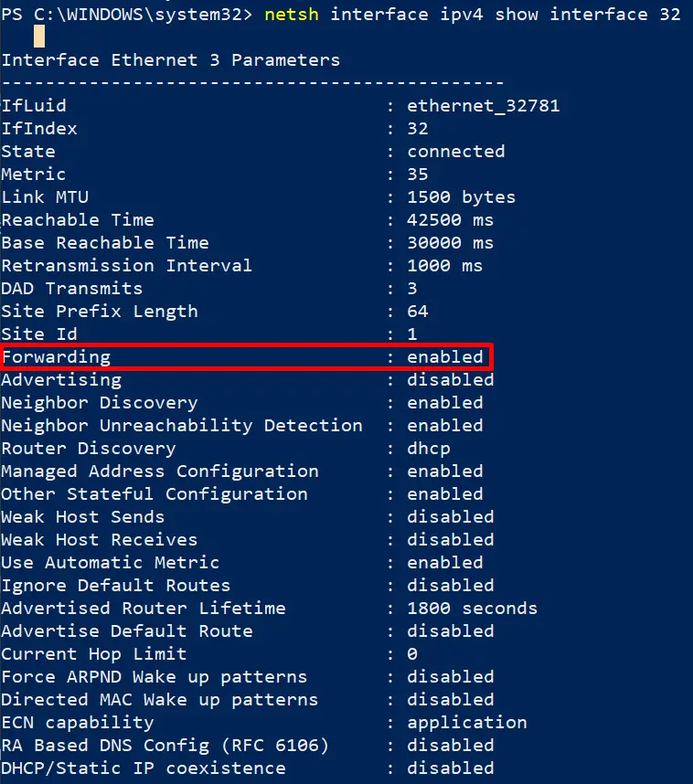Click the 'Neighbor Unreachability Detection' label

182,426
